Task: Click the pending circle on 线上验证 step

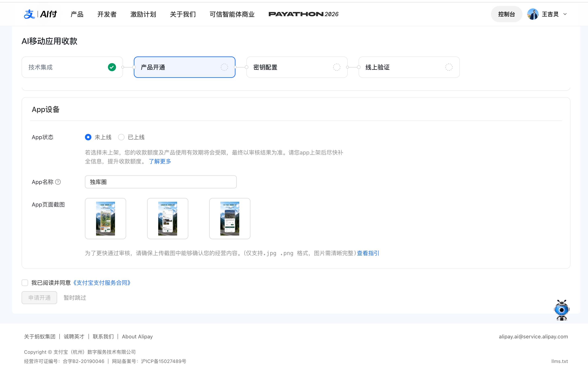Action: click(449, 67)
